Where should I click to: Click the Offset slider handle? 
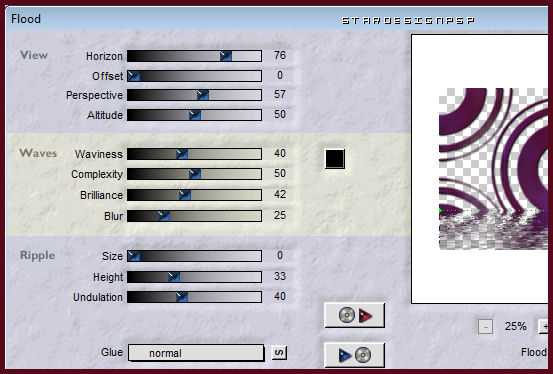pyautogui.click(x=134, y=76)
